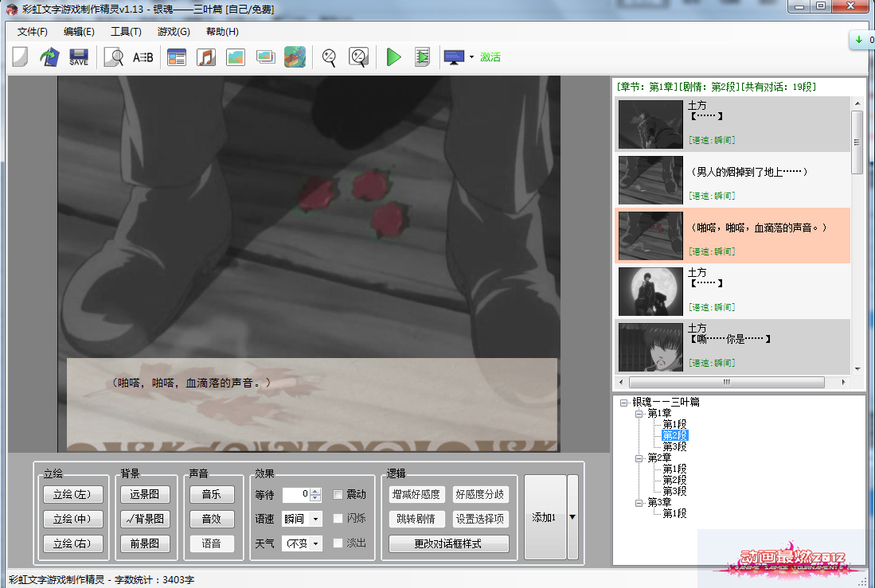Viewport: 875px width, 588px height.
Task: Select 第1段 under 第3章
Action: pos(674,514)
